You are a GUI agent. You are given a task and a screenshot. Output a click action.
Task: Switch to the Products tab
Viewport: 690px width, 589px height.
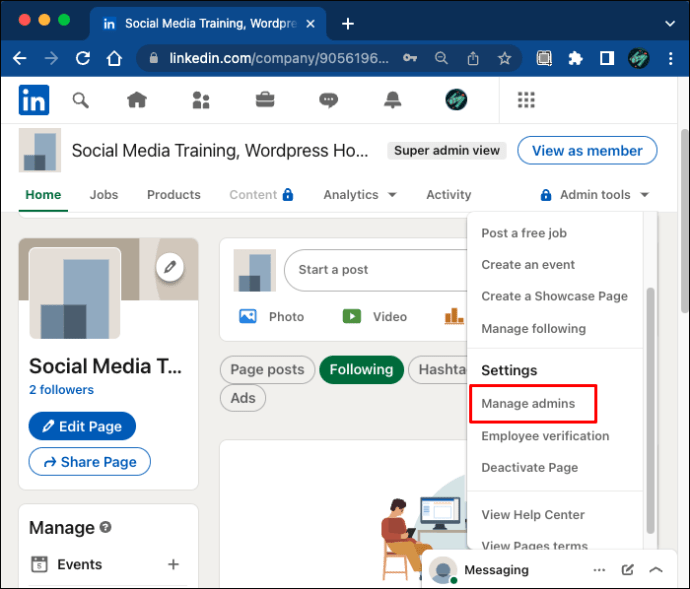[173, 195]
